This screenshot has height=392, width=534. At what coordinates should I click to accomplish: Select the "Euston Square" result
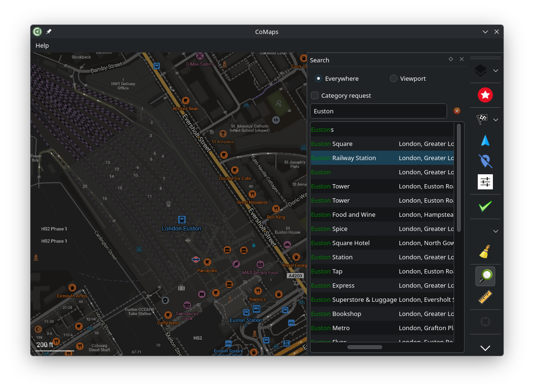point(382,144)
